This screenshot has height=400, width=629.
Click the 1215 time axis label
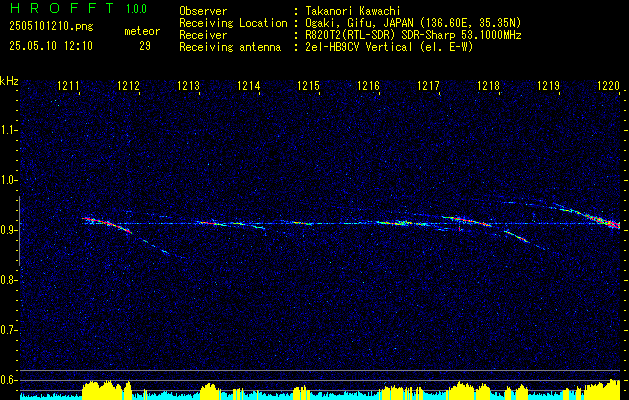click(308, 85)
